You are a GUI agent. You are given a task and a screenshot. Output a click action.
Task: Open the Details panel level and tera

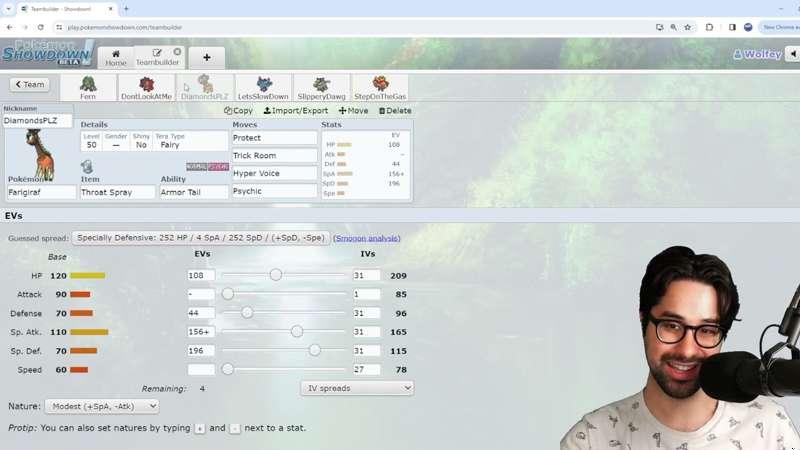click(x=154, y=141)
